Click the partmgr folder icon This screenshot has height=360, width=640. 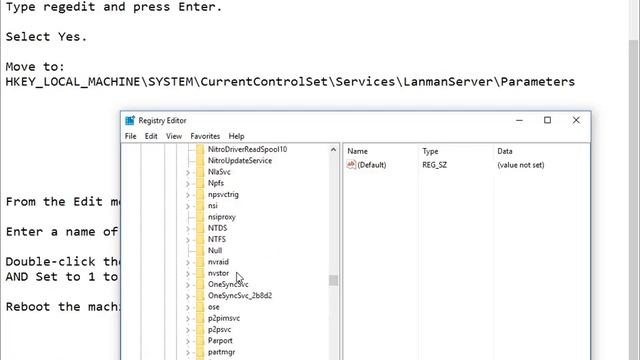pyautogui.click(x=200, y=352)
